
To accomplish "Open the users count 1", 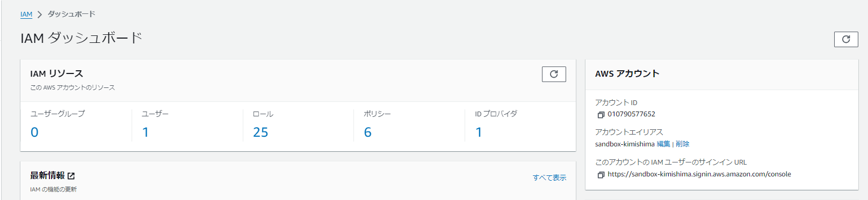I will (x=146, y=132).
